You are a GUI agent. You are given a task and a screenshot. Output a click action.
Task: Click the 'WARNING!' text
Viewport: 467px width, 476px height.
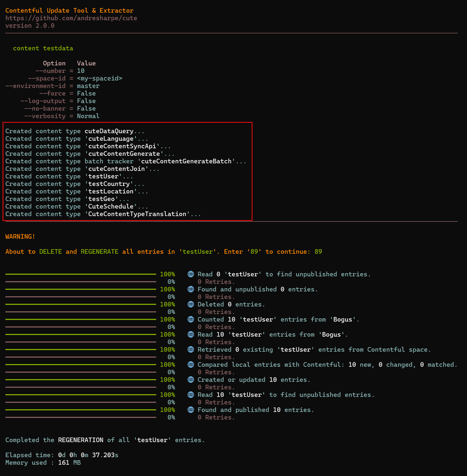(x=20, y=237)
